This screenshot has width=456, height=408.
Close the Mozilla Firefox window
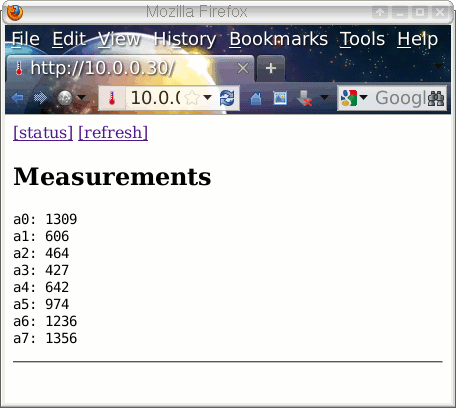(440, 13)
